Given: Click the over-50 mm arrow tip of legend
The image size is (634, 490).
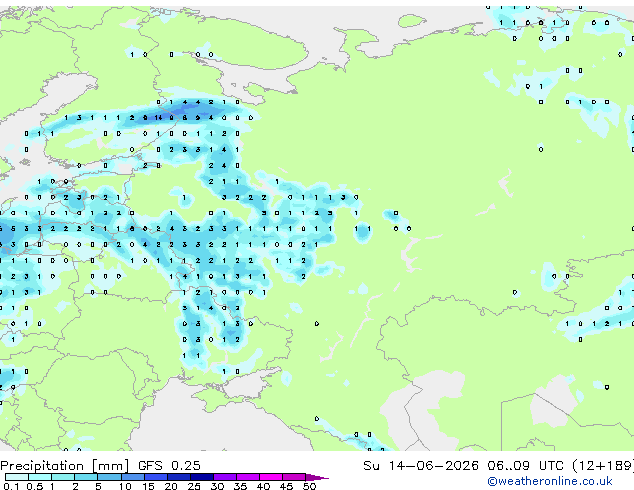Looking at the screenshot, I should click(317, 477).
